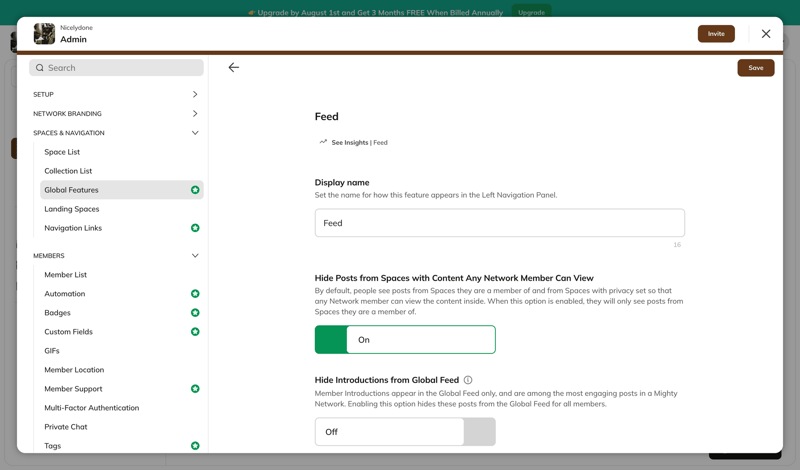
Task: Click the green star beside Member Support
Action: pos(195,389)
